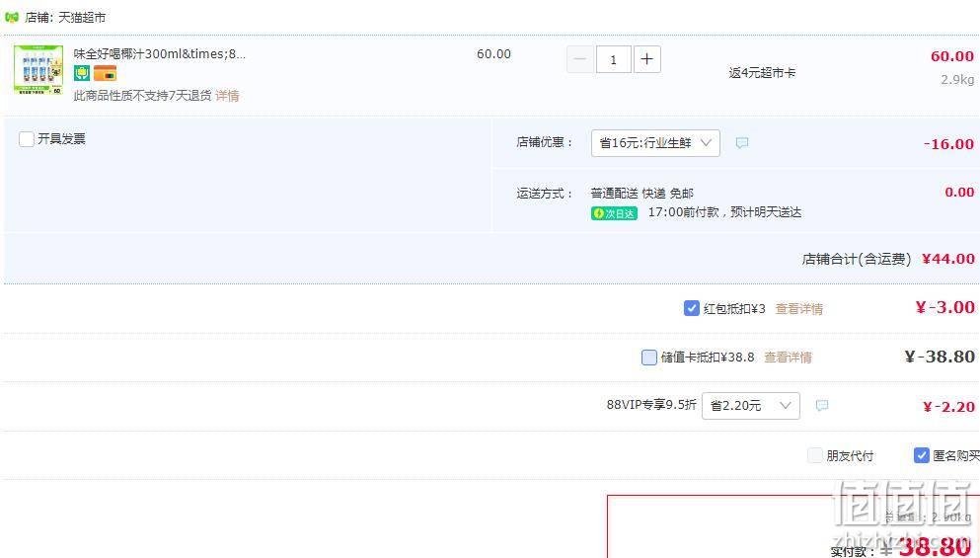Increase quantity with the plus button
This screenshot has width=980, height=558.
(x=646, y=59)
